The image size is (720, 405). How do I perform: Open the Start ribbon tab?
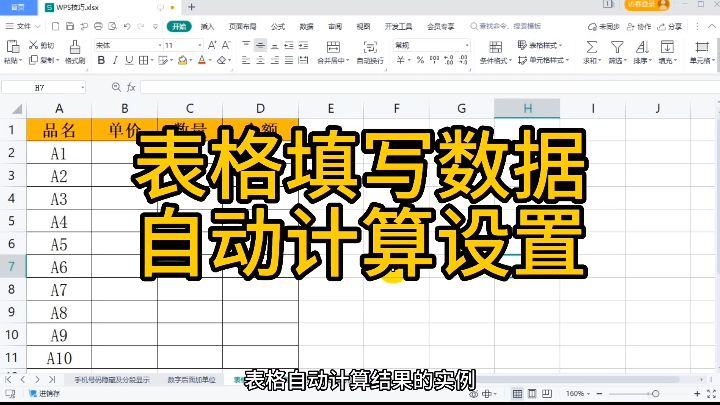pyautogui.click(x=179, y=26)
